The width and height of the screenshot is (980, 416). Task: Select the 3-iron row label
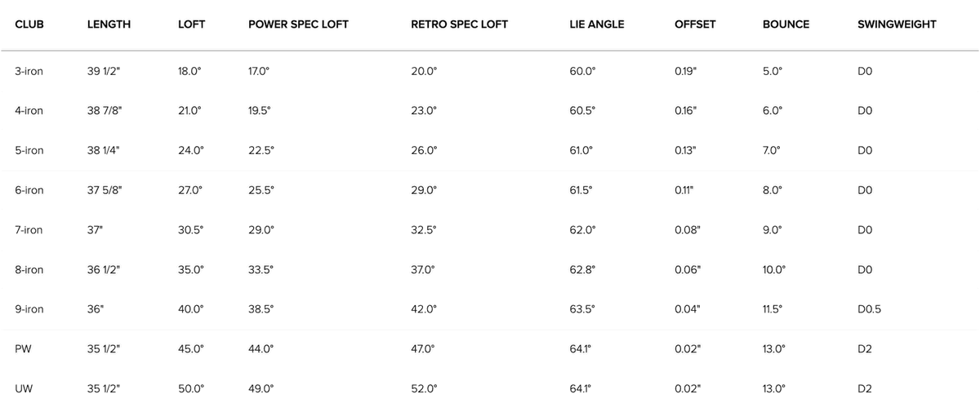[x=29, y=71]
